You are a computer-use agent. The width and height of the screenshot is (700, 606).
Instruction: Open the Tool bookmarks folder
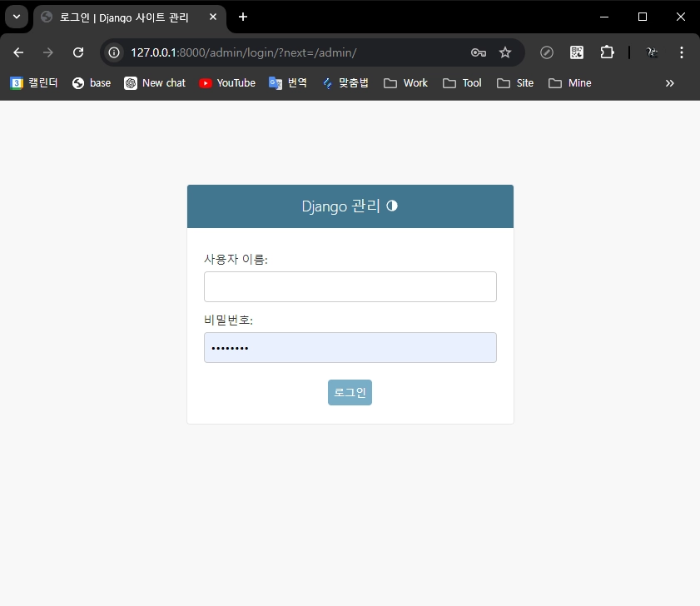click(462, 83)
